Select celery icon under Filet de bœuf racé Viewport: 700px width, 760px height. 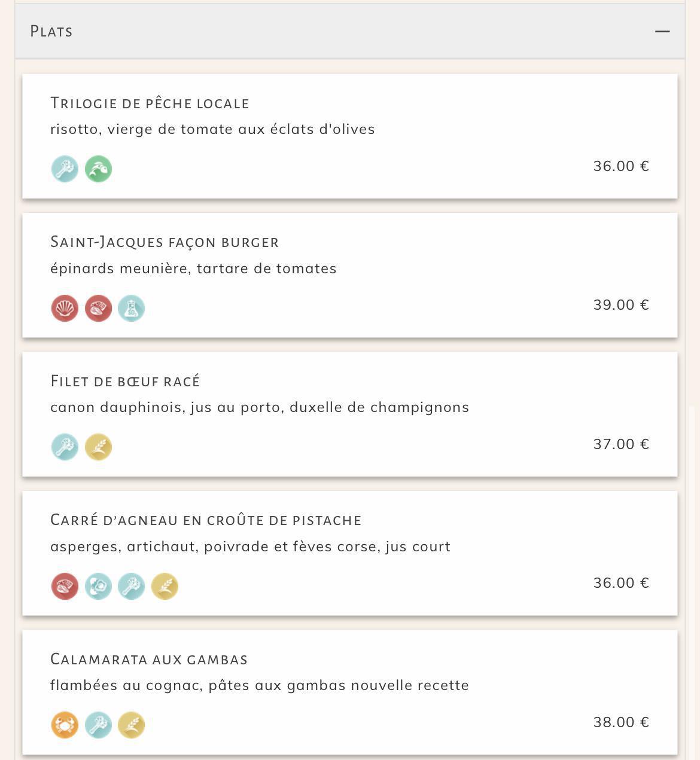click(65, 447)
